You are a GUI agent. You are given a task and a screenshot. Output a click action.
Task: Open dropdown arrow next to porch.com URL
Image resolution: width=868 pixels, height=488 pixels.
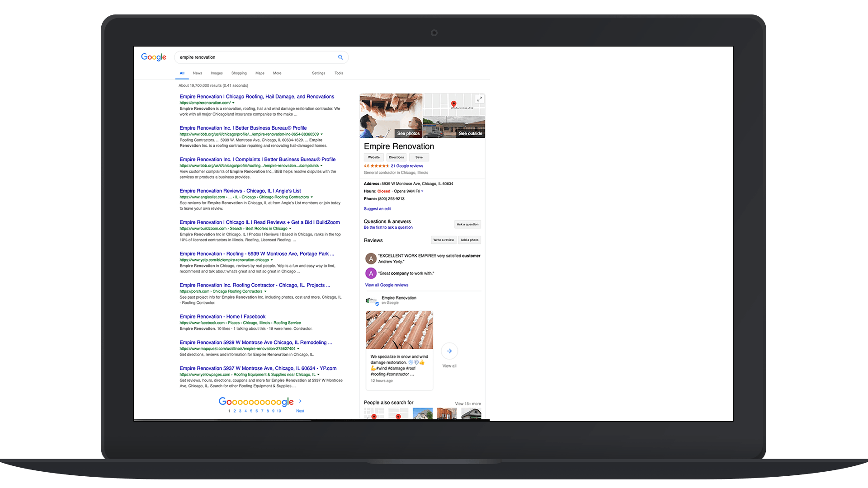tap(265, 291)
